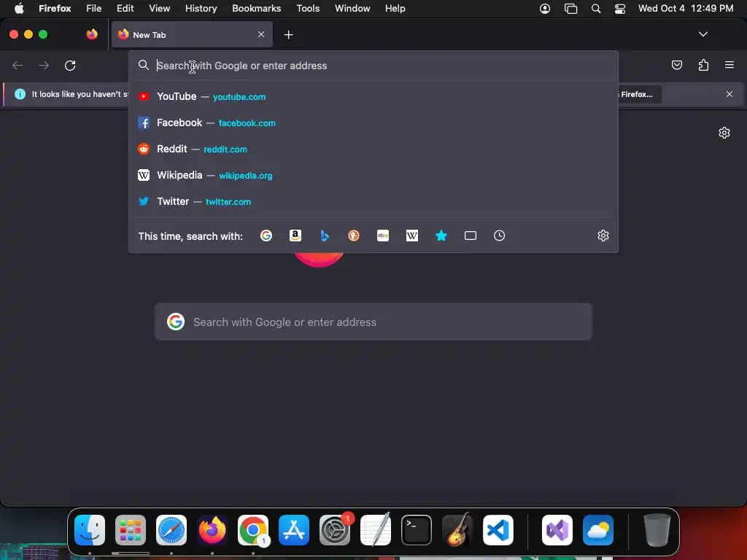This screenshot has width=747, height=560.
Task: Open the Apple menu
Action: pyautogui.click(x=19, y=9)
